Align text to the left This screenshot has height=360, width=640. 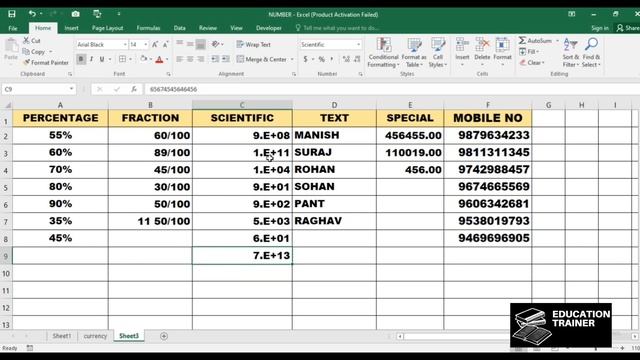180,59
